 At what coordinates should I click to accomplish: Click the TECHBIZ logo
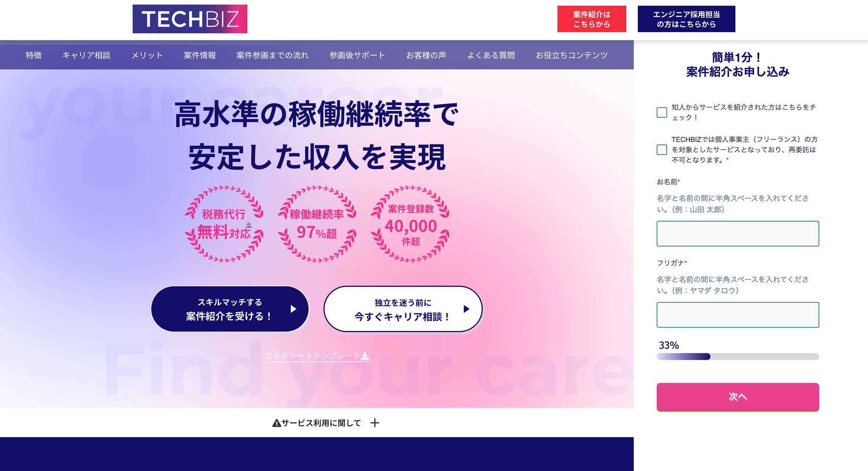[190, 19]
